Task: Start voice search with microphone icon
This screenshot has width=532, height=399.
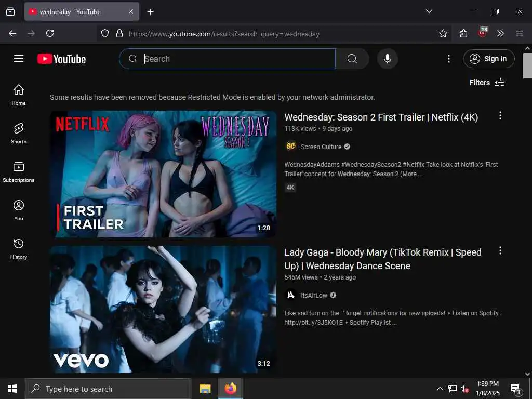Action: click(x=387, y=59)
